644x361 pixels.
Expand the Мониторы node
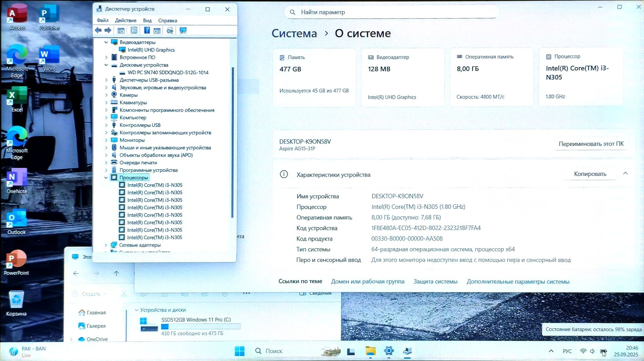click(106, 140)
